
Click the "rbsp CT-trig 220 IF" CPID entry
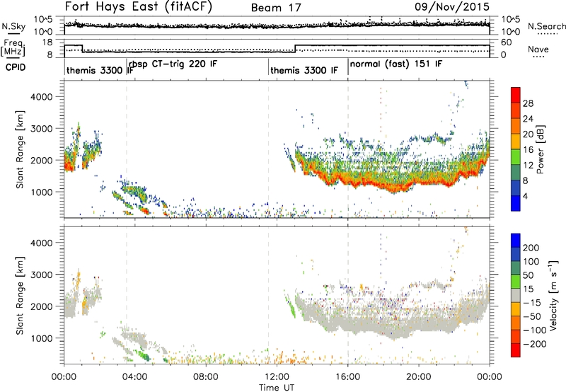(173, 64)
